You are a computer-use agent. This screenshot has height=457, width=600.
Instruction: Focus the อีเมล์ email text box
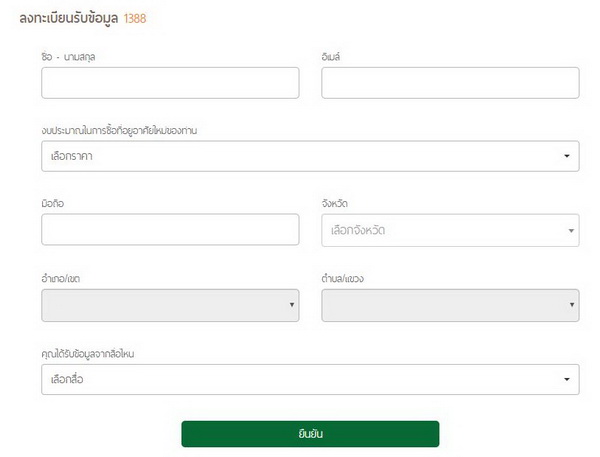click(x=450, y=83)
